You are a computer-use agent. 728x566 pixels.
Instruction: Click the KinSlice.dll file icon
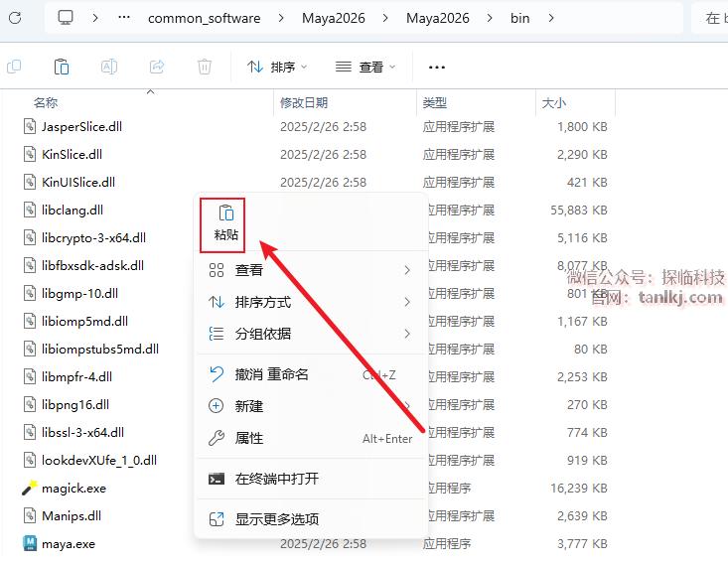tap(30, 154)
